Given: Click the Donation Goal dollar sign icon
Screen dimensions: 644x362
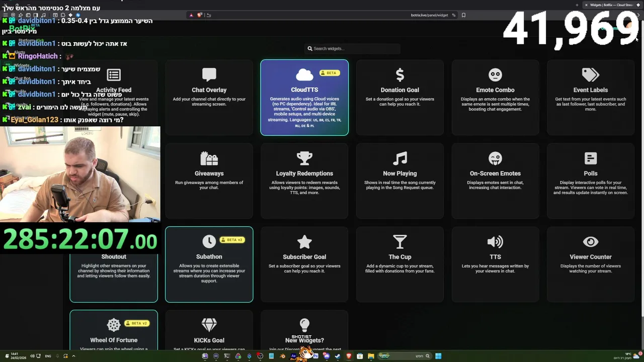Looking at the screenshot, I should 400,74.
